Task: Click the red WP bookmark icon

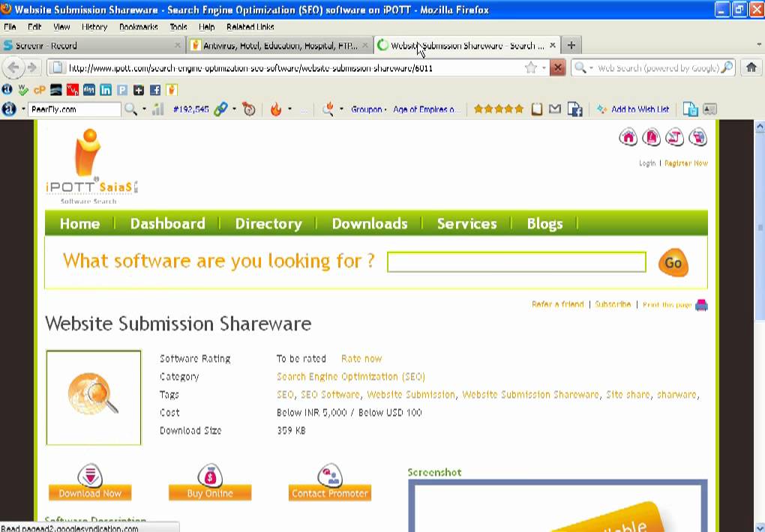Action: point(72,90)
